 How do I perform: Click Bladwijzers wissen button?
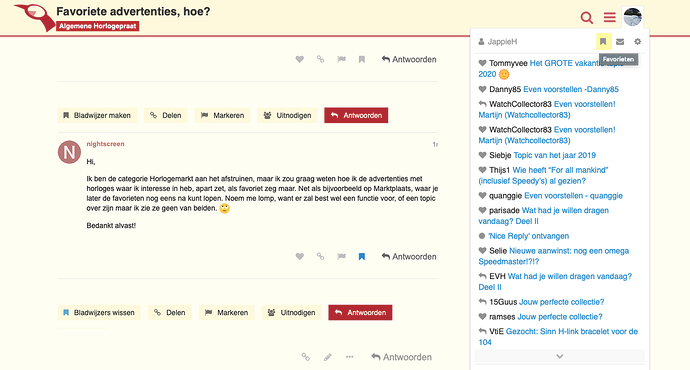coord(99,312)
